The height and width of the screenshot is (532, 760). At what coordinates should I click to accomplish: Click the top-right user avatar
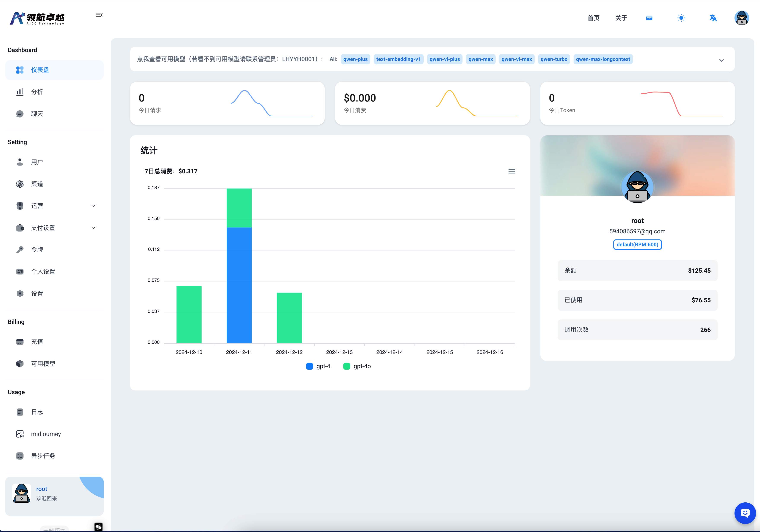(x=741, y=18)
